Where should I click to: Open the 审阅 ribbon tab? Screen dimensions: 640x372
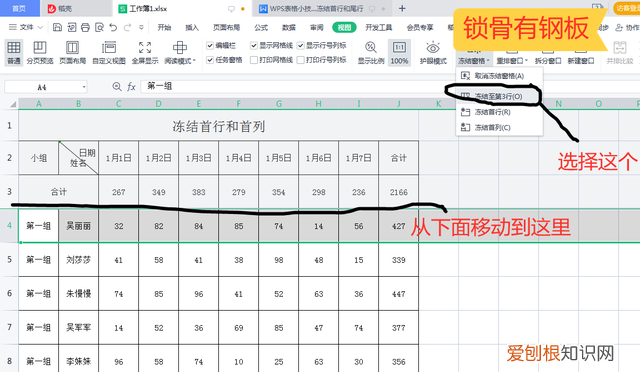point(316,27)
